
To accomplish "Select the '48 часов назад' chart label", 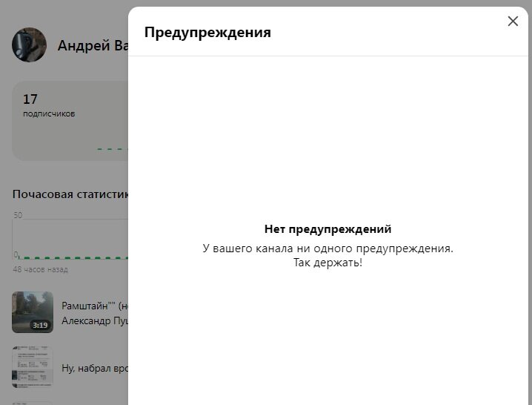I will click(x=40, y=269).
